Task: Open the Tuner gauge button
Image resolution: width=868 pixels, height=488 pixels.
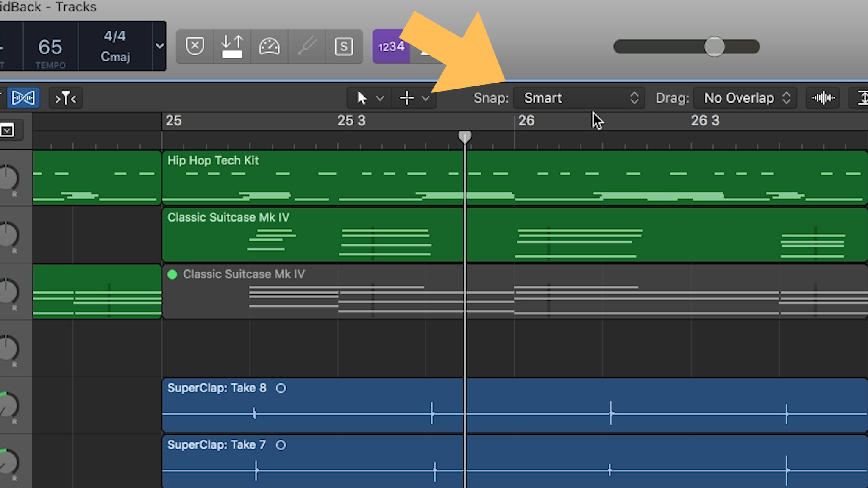Action: point(270,46)
